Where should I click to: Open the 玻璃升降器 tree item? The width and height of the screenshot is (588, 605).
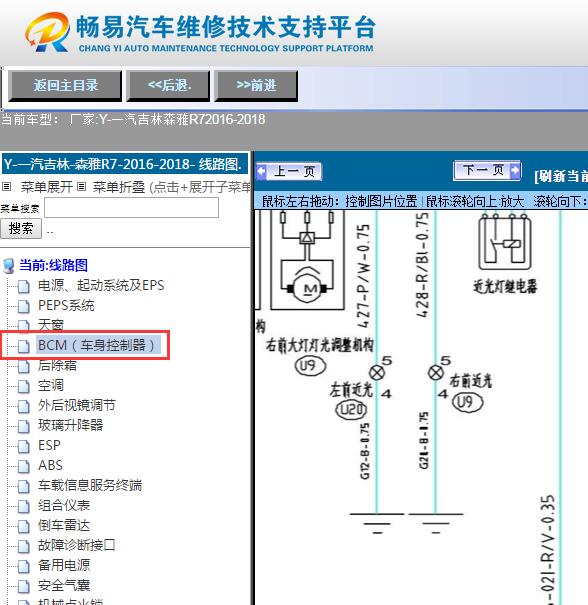click(x=70, y=426)
